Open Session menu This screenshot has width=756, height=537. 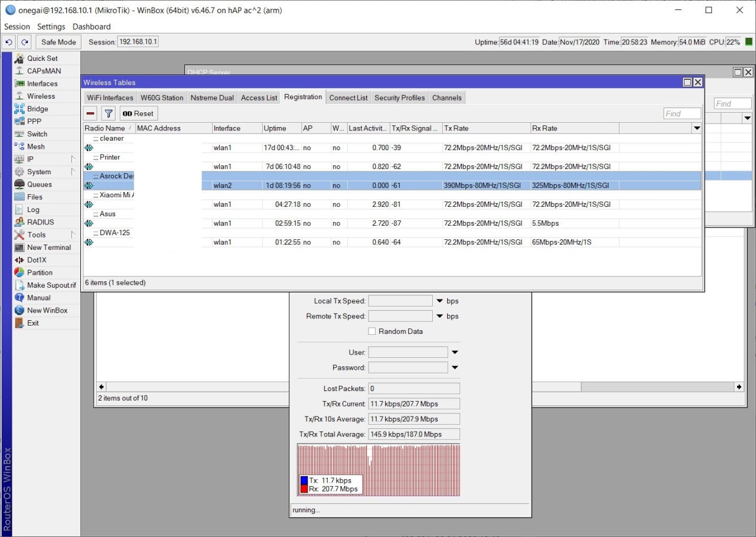[x=17, y=27]
